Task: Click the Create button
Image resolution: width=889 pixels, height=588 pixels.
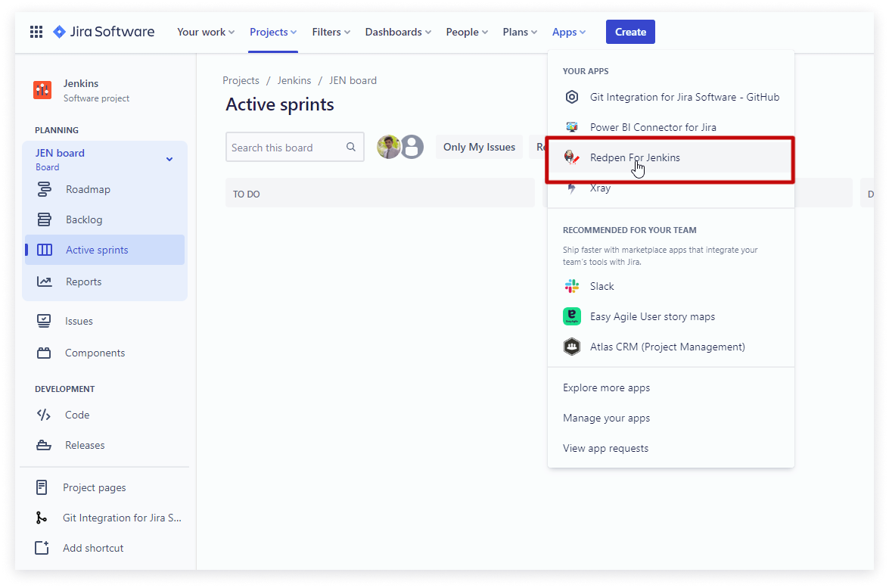Action: click(x=630, y=32)
